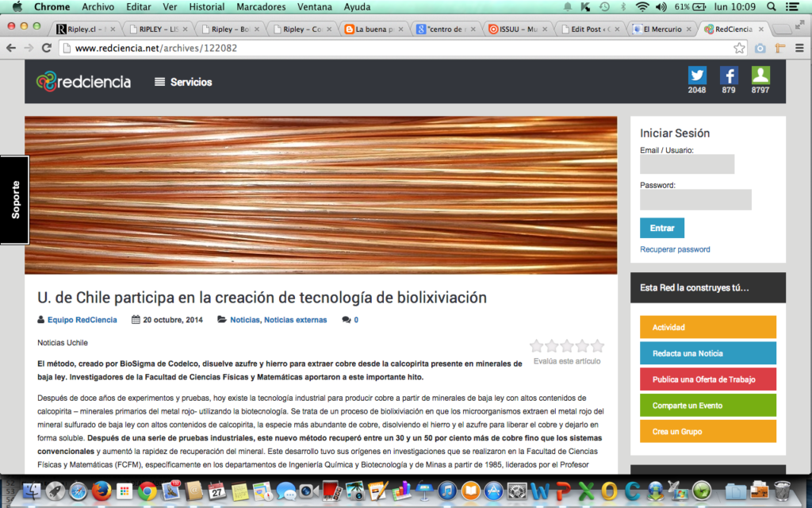Click the Recuperar password link
Screen dimensions: 812x508
click(675, 249)
